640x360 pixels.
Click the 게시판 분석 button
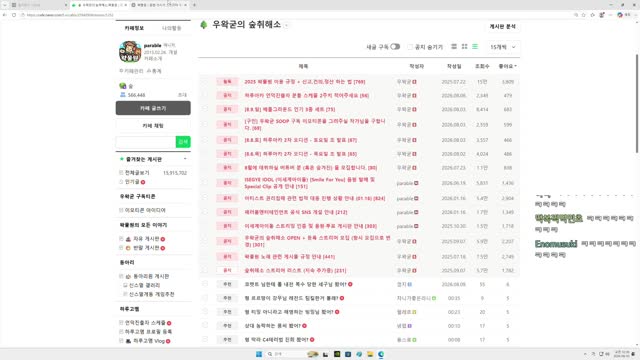[x=502, y=27]
